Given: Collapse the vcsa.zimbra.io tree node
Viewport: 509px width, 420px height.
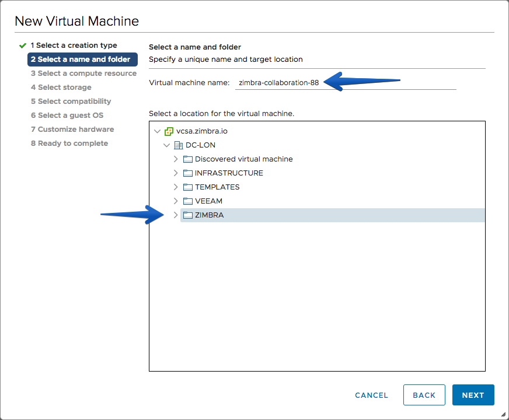Looking at the screenshot, I should 158,131.
